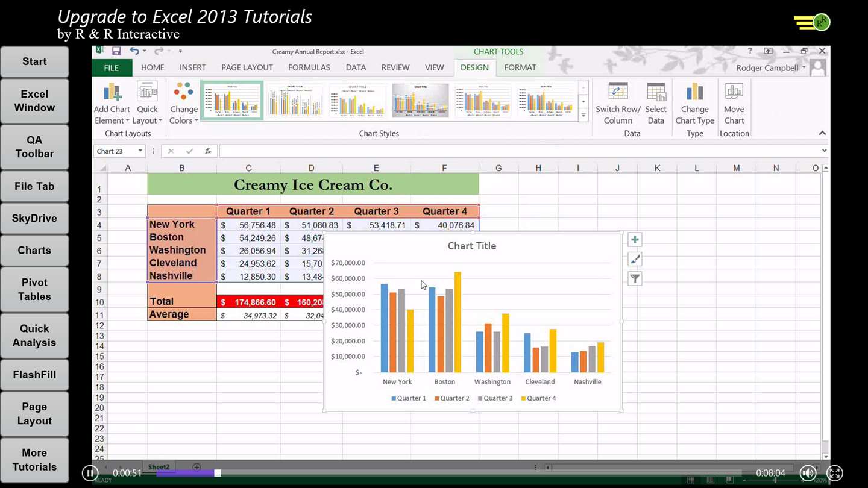
Task: Open the Pivot Tables tutorial button
Action: coord(34,289)
